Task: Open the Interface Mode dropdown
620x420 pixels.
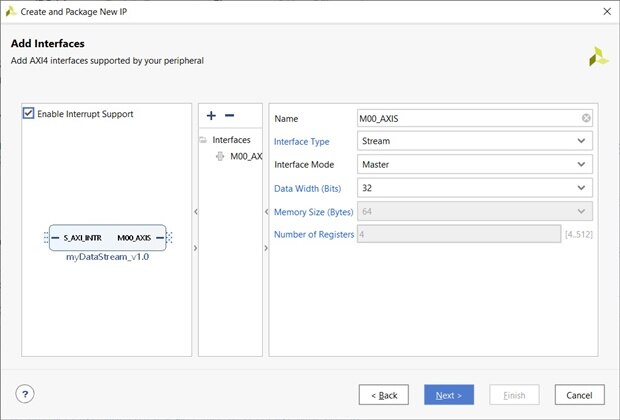Action: pyautogui.click(x=582, y=164)
